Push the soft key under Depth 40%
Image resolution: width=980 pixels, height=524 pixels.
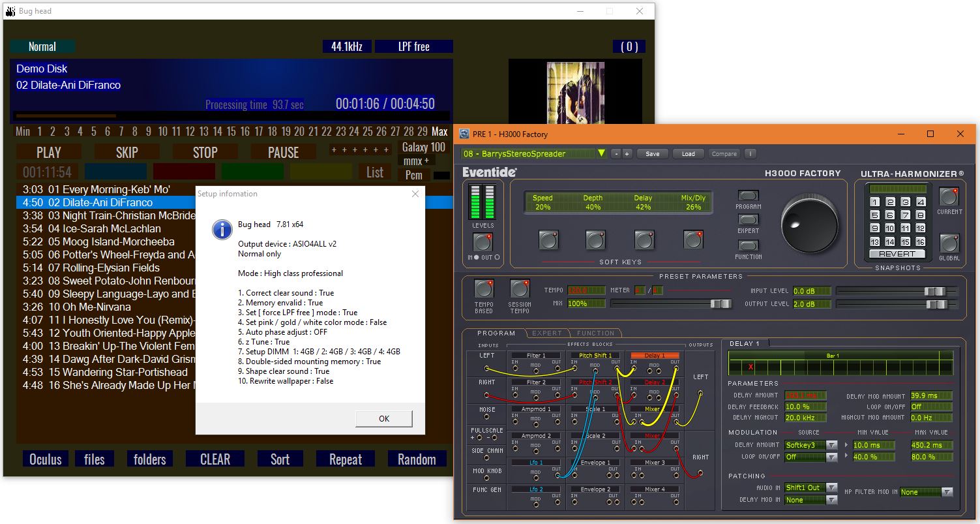pos(595,240)
